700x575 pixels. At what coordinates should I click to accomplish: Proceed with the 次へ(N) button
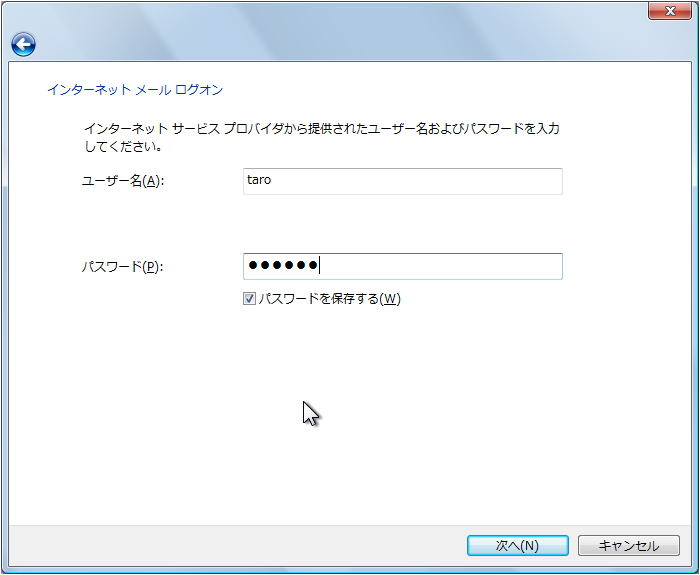pos(517,546)
